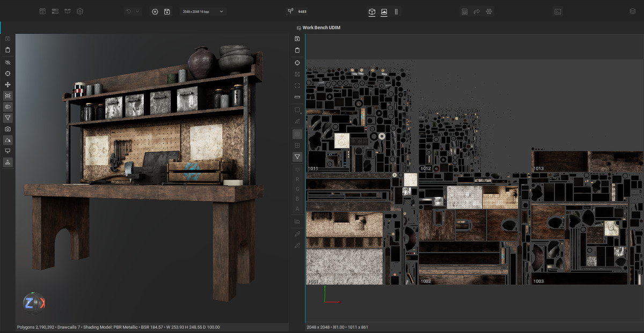
Task: Select the move gizmo icon in 3D toolbar
Action: pyautogui.click(x=8, y=85)
